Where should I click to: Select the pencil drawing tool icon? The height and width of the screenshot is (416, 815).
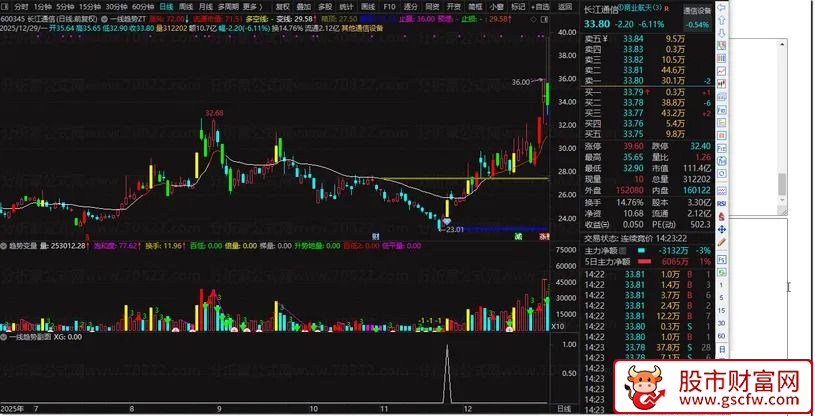[x=722, y=242]
